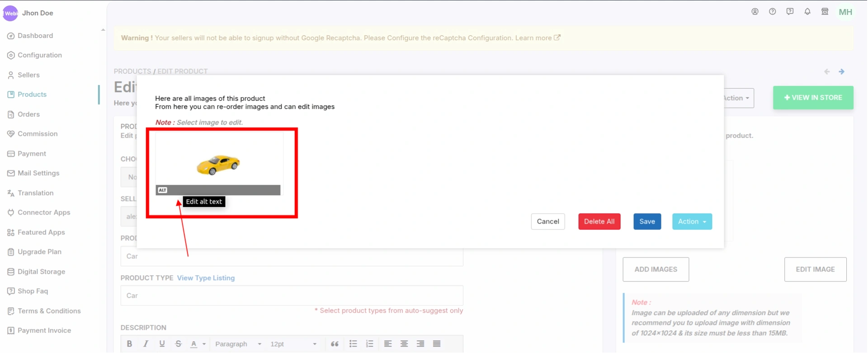This screenshot has height=353, width=868.
Task: Toggle italic formatting in description editor
Action: point(146,344)
